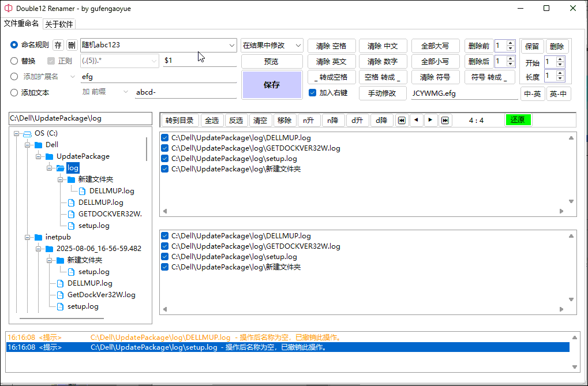The image size is (588, 386).
Task: Uncheck the DELLMUP.log file checkbox
Action: tap(164, 137)
